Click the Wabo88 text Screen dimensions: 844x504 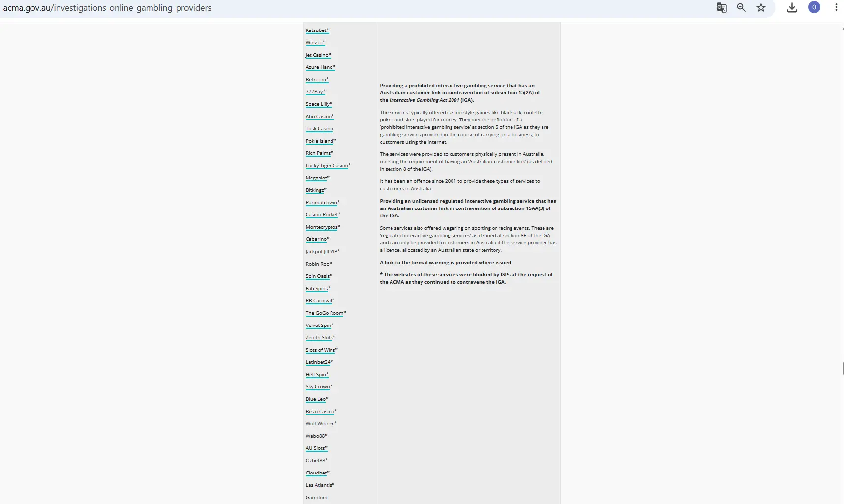click(x=316, y=436)
